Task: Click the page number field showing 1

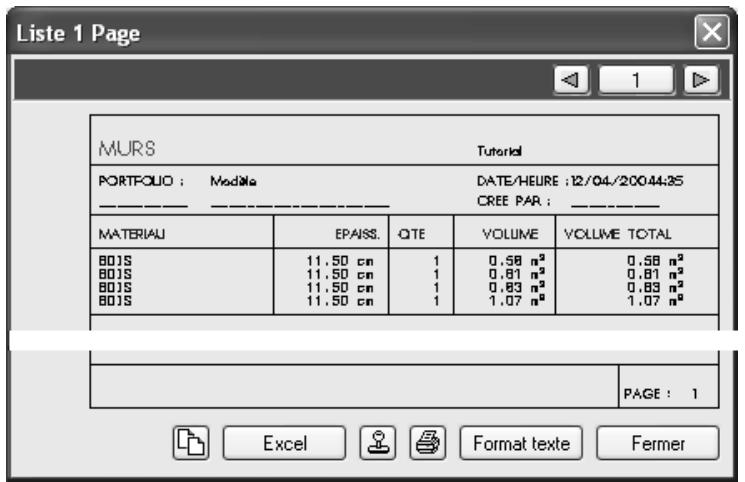Action: click(x=636, y=80)
